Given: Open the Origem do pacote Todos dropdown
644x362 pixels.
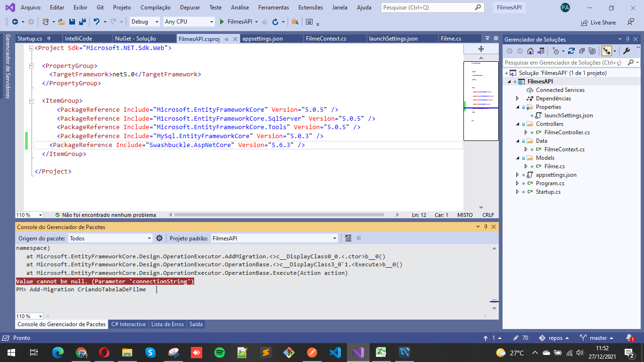Looking at the screenshot, I should tap(110, 238).
